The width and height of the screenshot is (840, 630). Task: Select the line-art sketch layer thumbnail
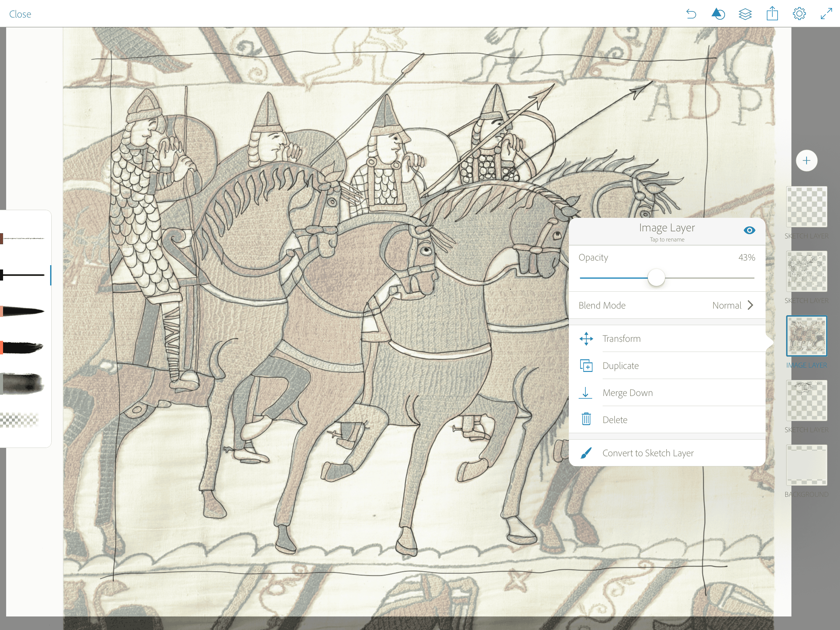click(x=806, y=271)
